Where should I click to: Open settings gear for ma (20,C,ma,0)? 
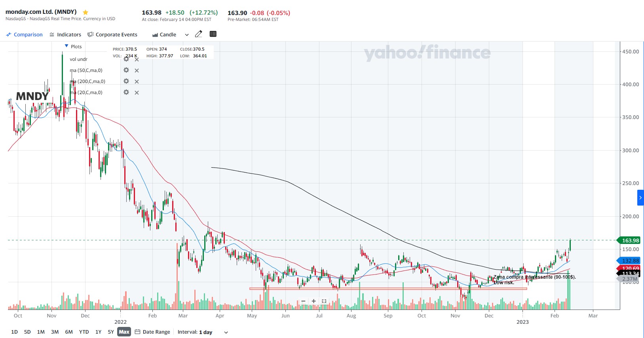pos(126,92)
